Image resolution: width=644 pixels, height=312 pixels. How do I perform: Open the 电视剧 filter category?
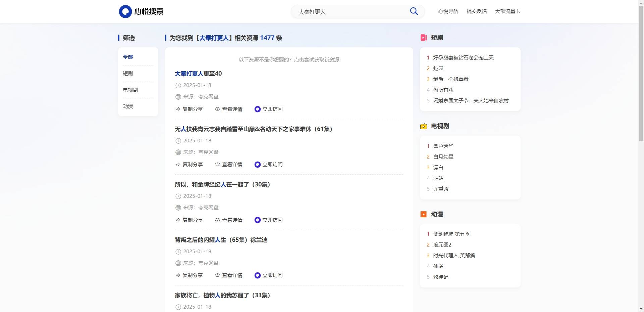pos(130,90)
